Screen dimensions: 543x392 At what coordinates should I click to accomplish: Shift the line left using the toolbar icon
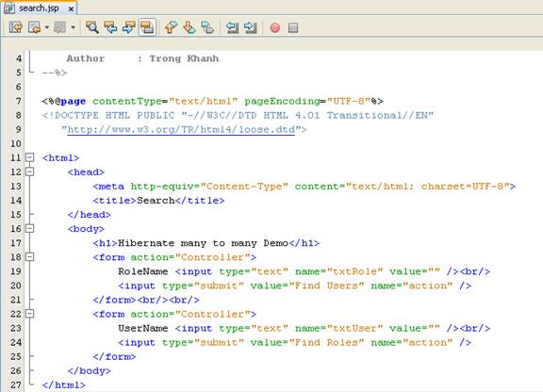(232, 27)
